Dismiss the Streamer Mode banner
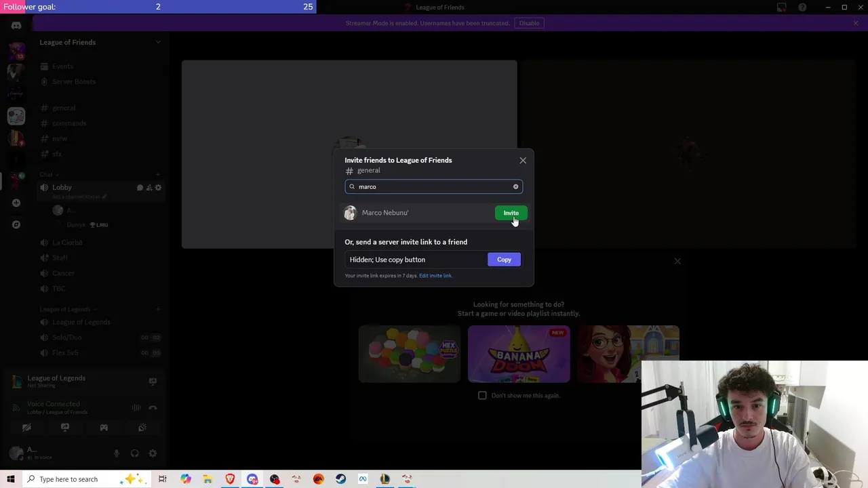This screenshot has width=868, height=488. [856, 23]
